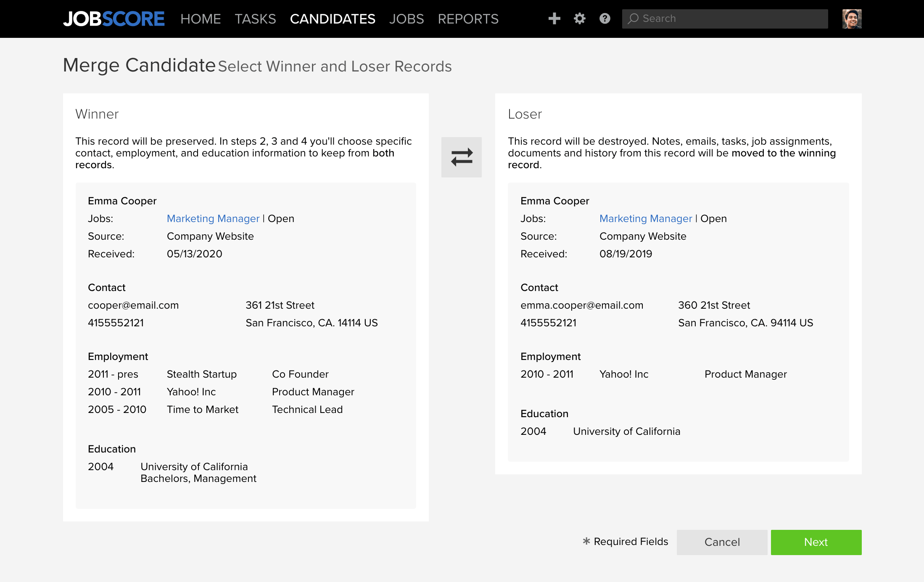The height and width of the screenshot is (582, 924).
Task: Click San Francisco, CA. 14114 US
Action: [312, 323]
